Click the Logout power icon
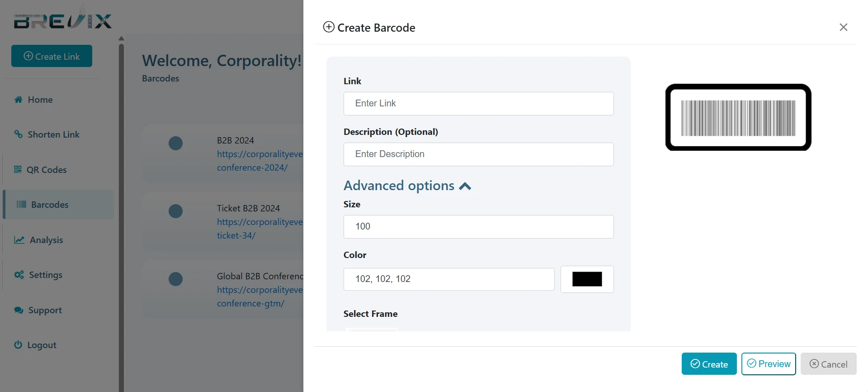868x392 pixels. pyautogui.click(x=18, y=345)
